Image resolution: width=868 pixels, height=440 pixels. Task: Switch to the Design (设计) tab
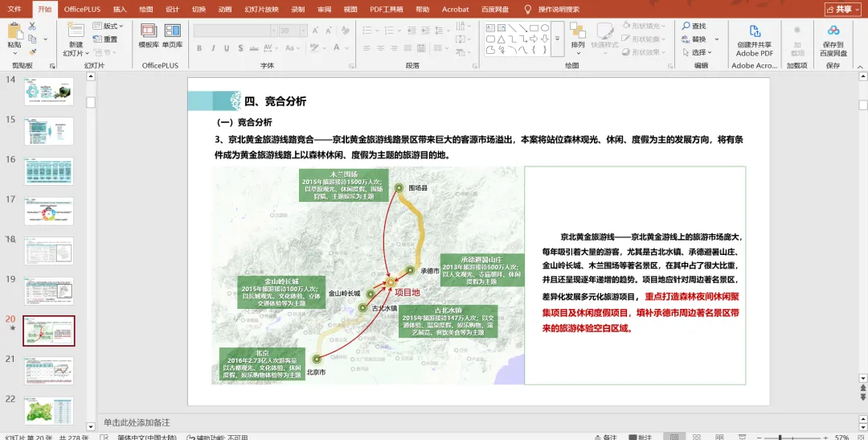[x=172, y=10]
